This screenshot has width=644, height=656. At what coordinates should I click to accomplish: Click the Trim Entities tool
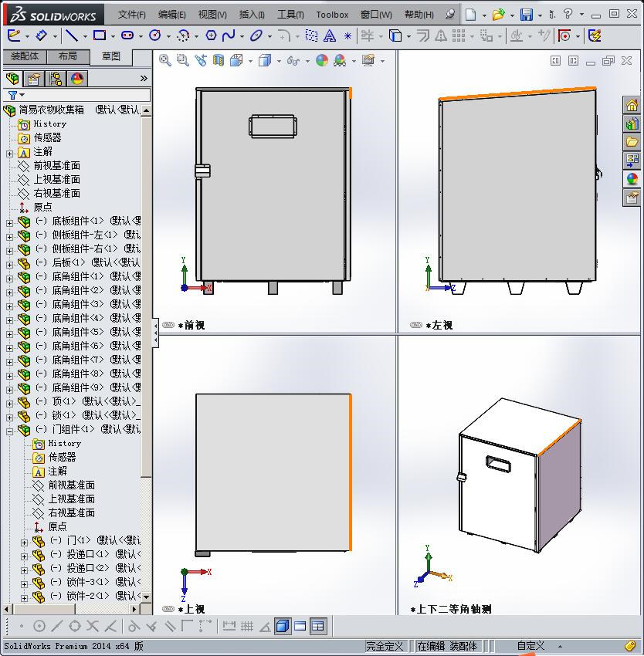(x=368, y=36)
